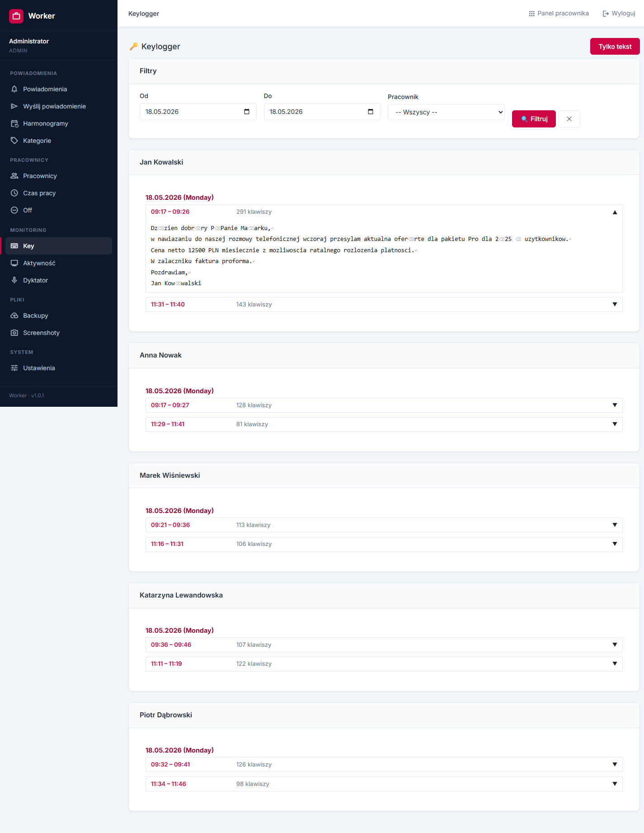This screenshot has height=833, width=644.
Task: Expand Marek Wiśniewski's 09:21 – 09:36 session
Action: pos(384,525)
